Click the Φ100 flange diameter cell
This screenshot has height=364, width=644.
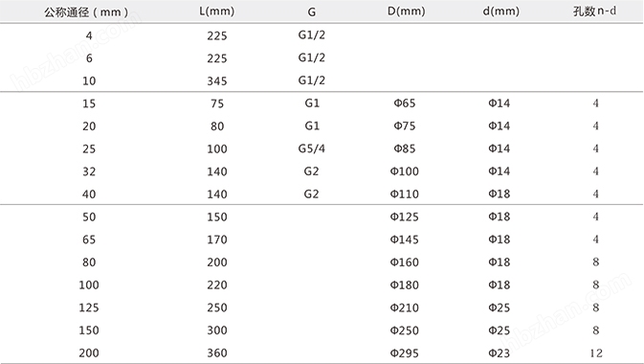pyautogui.click(x=405, y=171)
